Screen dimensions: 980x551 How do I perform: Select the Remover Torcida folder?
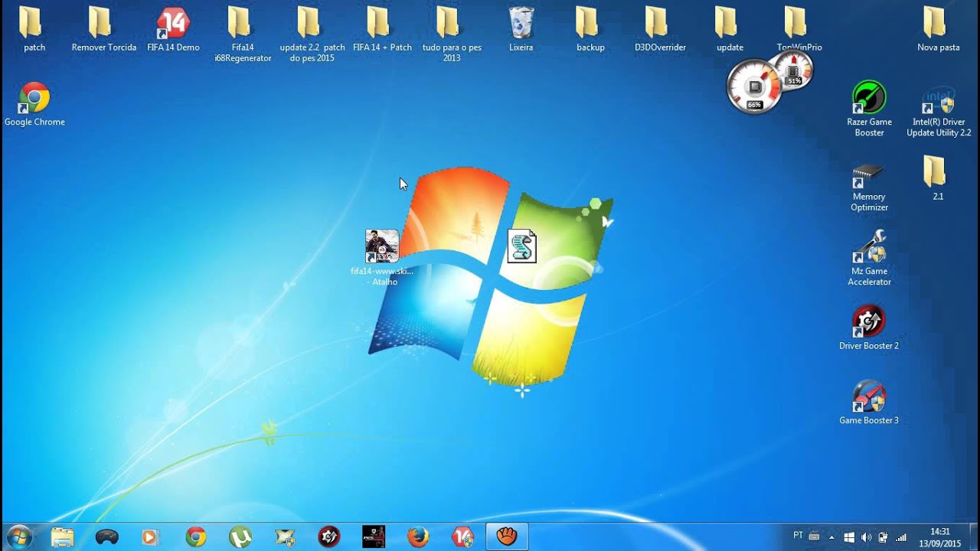coord(104,29)
